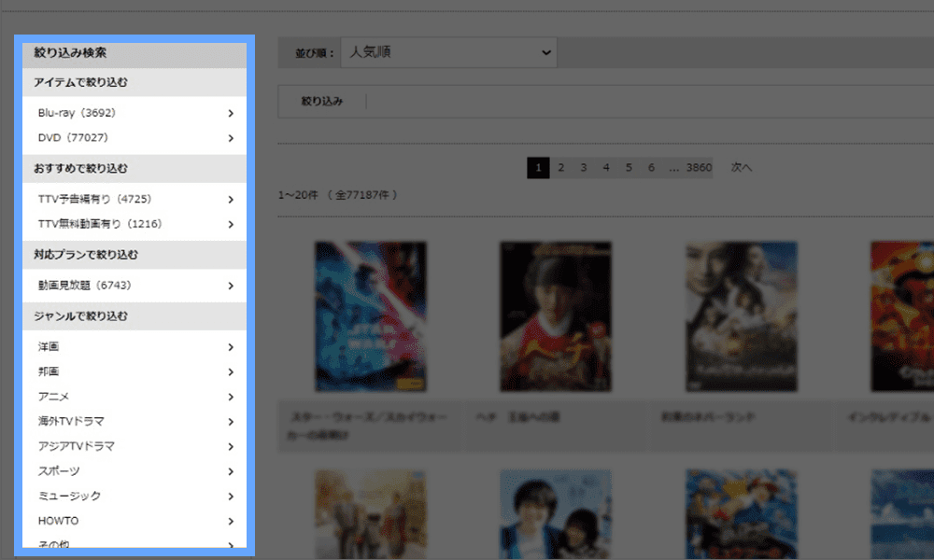The height and width of the screenshot is (560, 934).
Task: Go to page 5 in pagination
Action: tap(629, 168)
